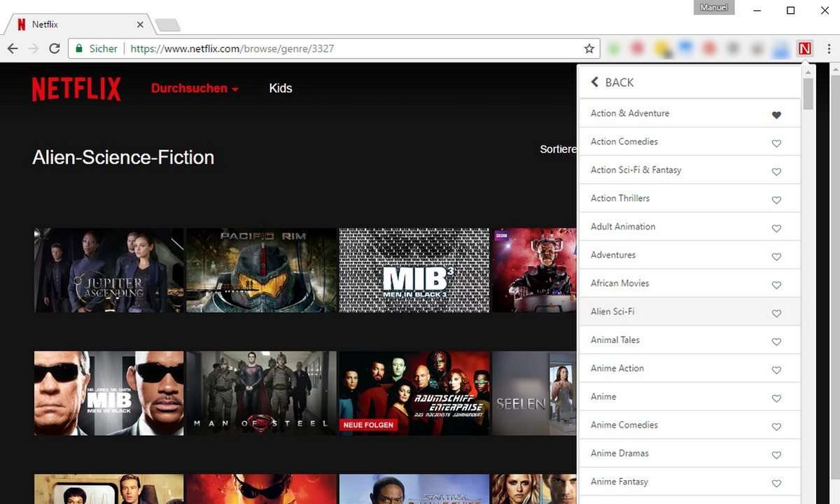The image size is (840, 504).
Task: Open Pacific Rim thumbnail
Action: coord(261,270)
